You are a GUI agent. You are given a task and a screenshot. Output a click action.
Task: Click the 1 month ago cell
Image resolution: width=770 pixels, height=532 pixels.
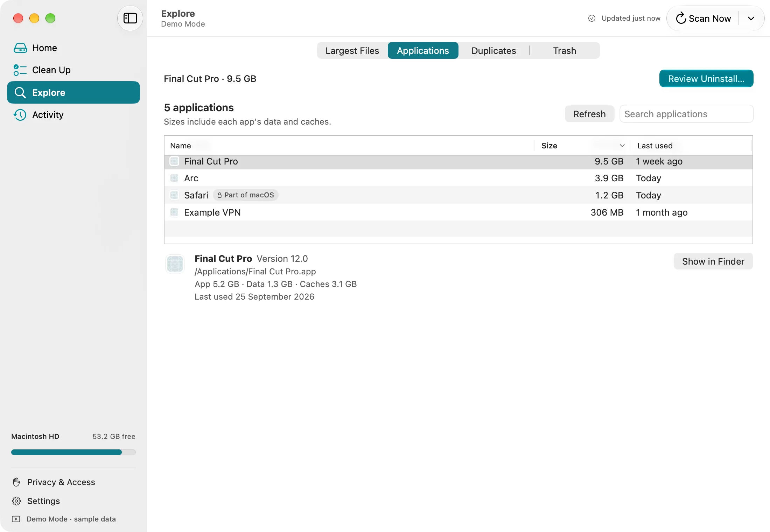click(662, 212)
